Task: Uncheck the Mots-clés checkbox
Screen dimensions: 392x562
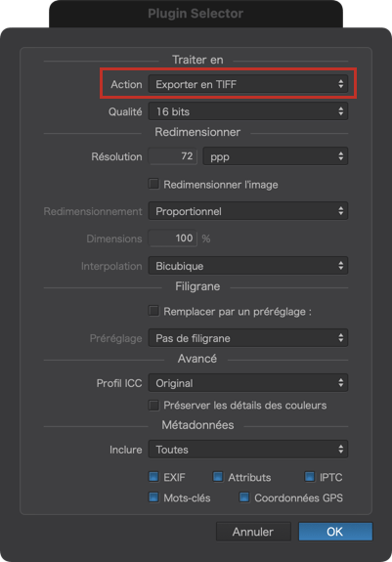Action: (153, 497)
